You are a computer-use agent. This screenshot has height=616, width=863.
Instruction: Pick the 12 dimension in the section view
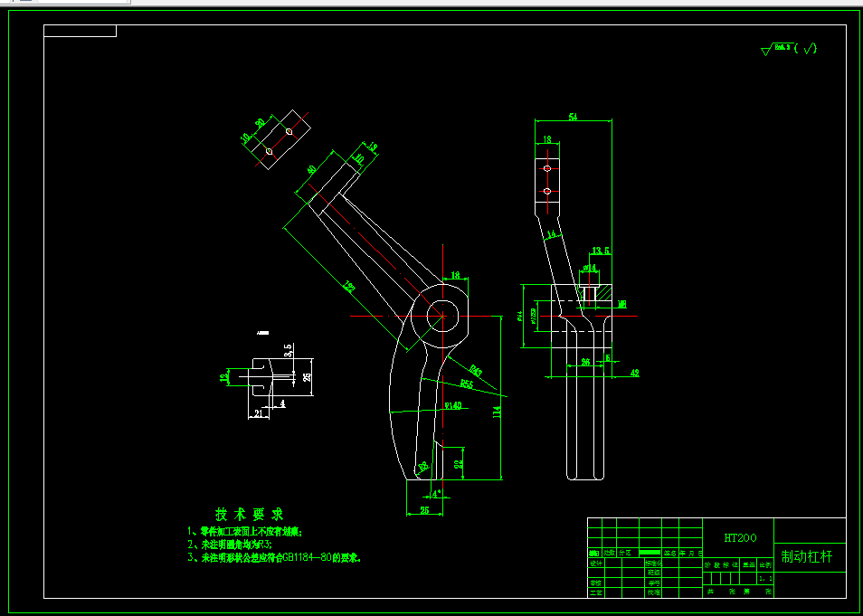223,377
